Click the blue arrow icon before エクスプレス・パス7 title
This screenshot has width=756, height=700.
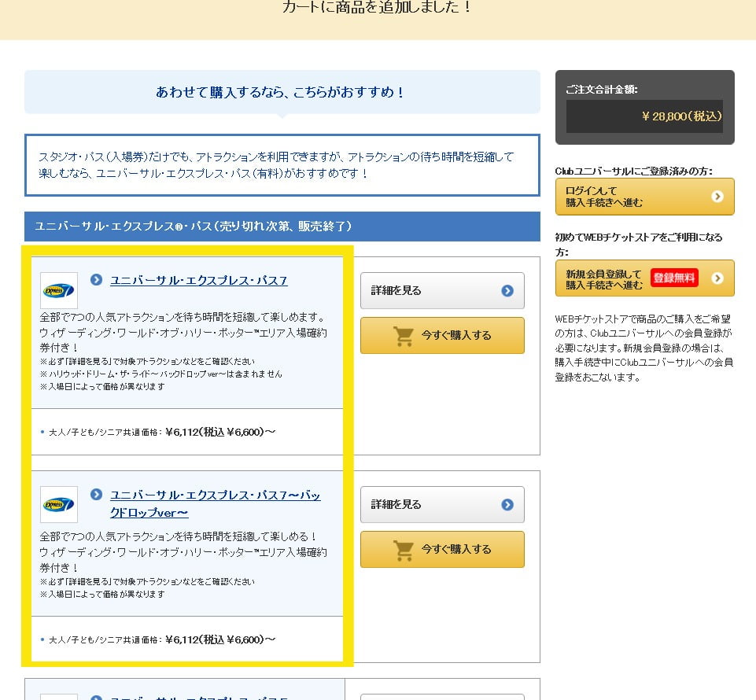coord(96,280)
